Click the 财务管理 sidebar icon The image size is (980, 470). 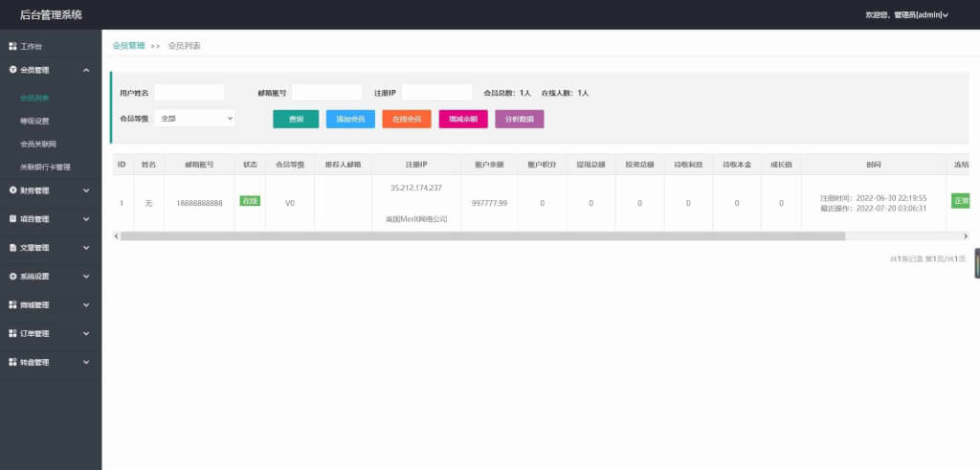pos(12,190)
